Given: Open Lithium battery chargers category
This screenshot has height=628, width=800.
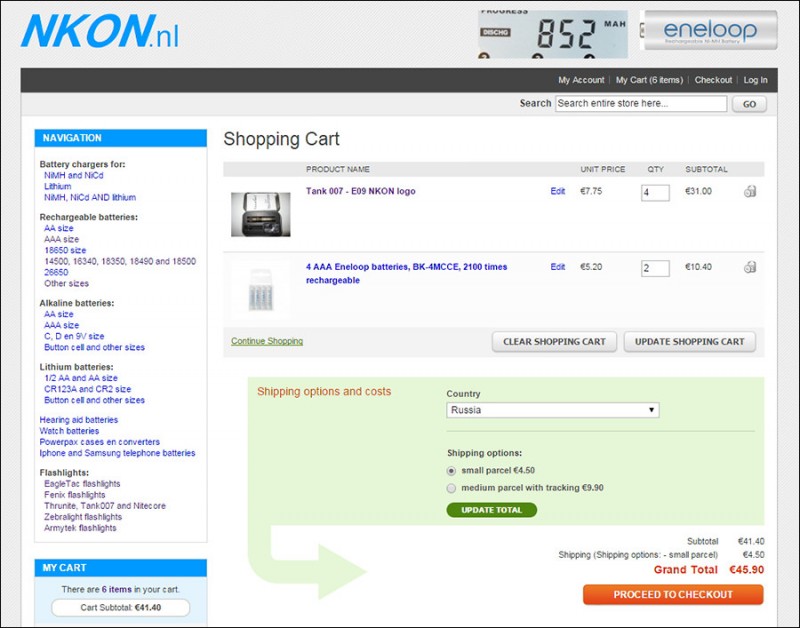Looking at the screenshot, I should [x=58, y=187].
